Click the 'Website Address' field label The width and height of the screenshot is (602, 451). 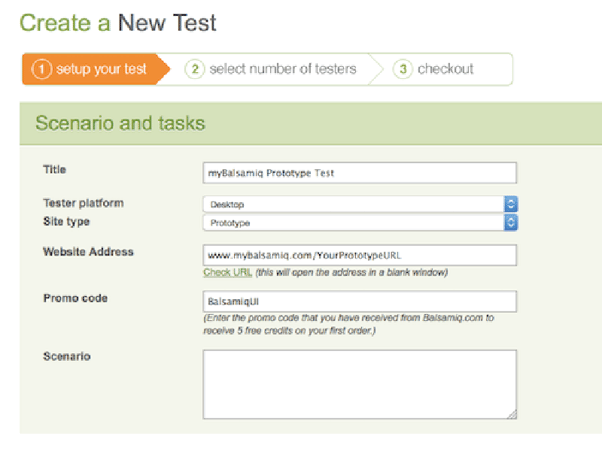coord(88,252)
